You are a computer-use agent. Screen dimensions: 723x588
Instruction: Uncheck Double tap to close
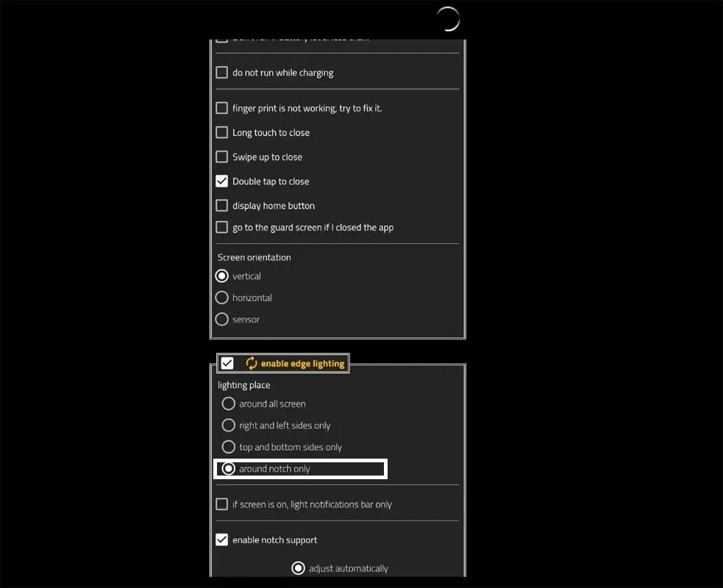click(222, 181)
